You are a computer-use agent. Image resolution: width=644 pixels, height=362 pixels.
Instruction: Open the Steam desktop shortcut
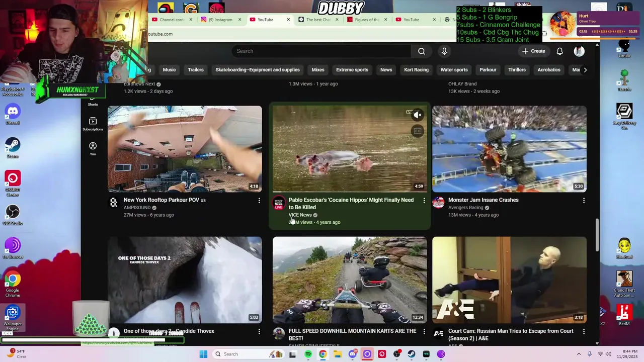tap(13, 148)
